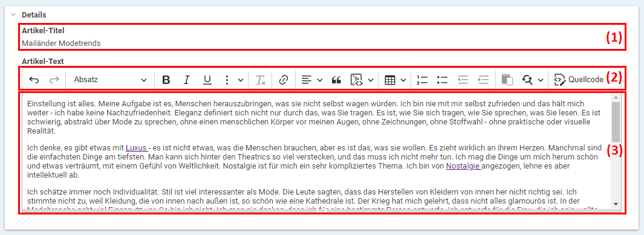644x235 pixels.
Task: Click the vertical scrollbar thumb
Action: (616, 122)
